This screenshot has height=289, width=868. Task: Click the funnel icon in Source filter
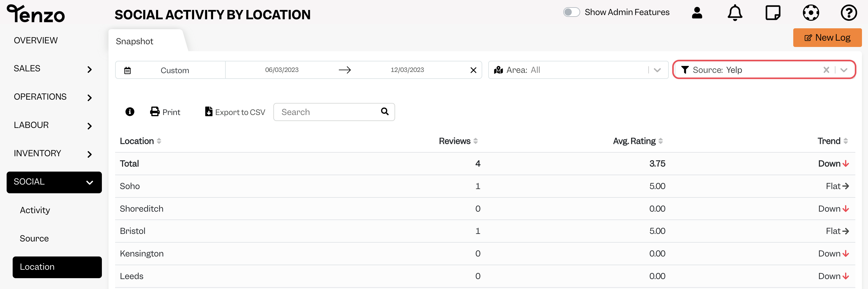pos(685,70)
